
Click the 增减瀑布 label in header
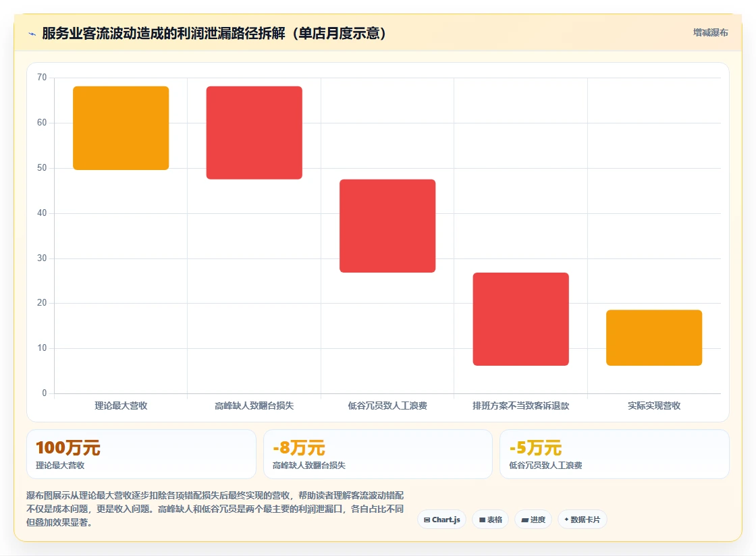tap(710, 32)
